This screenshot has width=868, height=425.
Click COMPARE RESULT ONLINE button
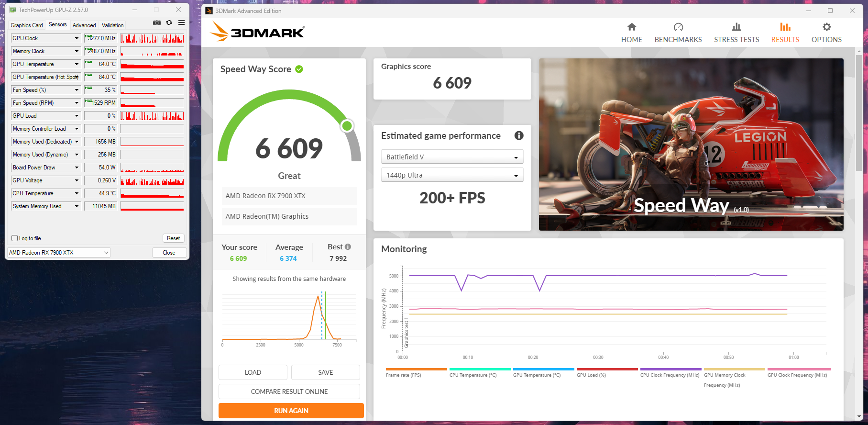tap(289, 391)
